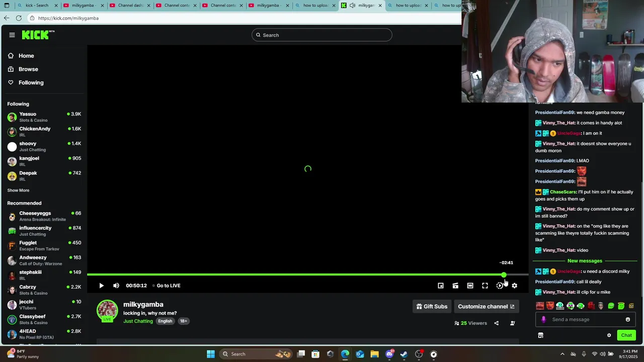Click the milkygamba channel avatar

point(107,311)
